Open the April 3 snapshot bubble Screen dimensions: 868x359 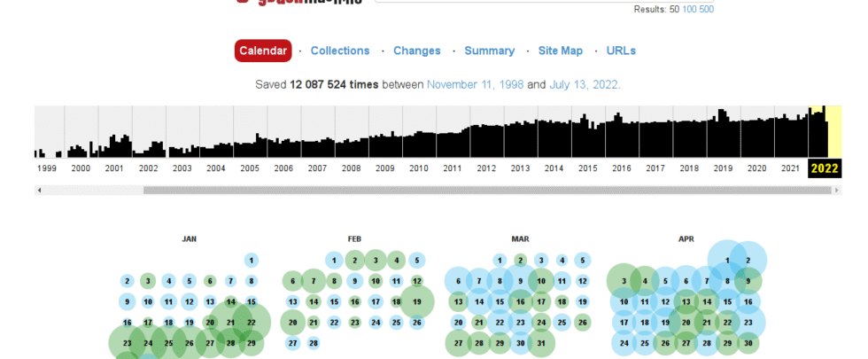click(x=624, y=281)
